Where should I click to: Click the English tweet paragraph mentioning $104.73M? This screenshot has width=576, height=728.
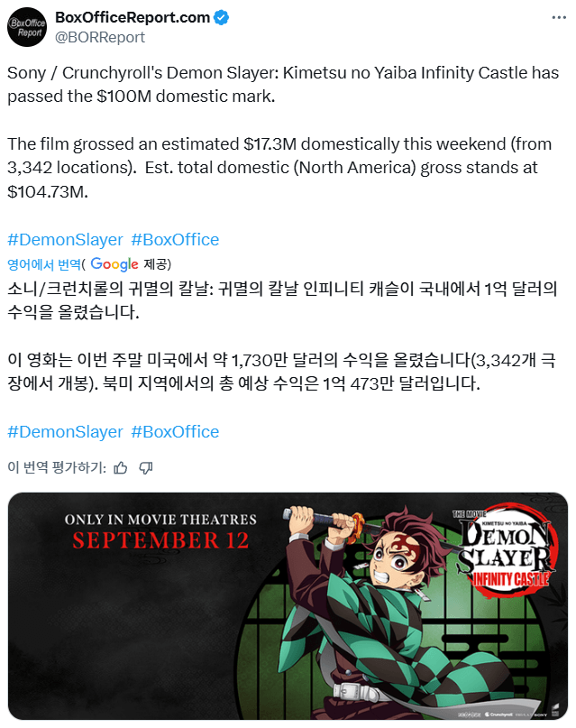tap(279, 168)
